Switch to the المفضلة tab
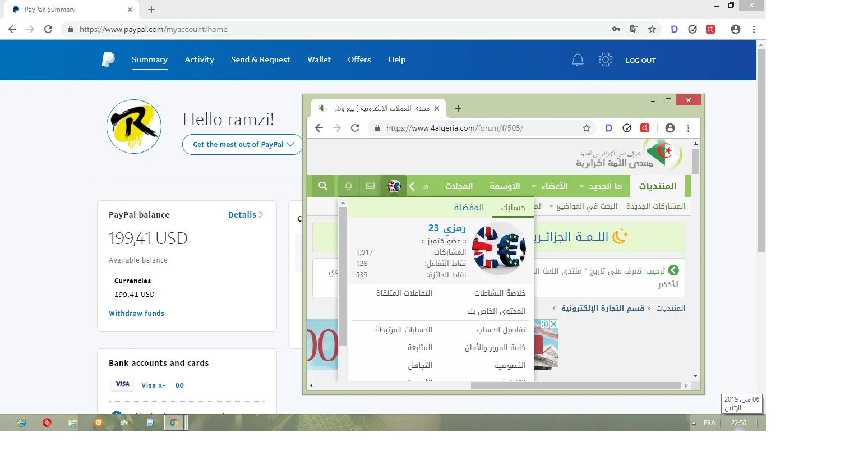The width and height of the screenshot is (868, 469). (x=469, y=207)
